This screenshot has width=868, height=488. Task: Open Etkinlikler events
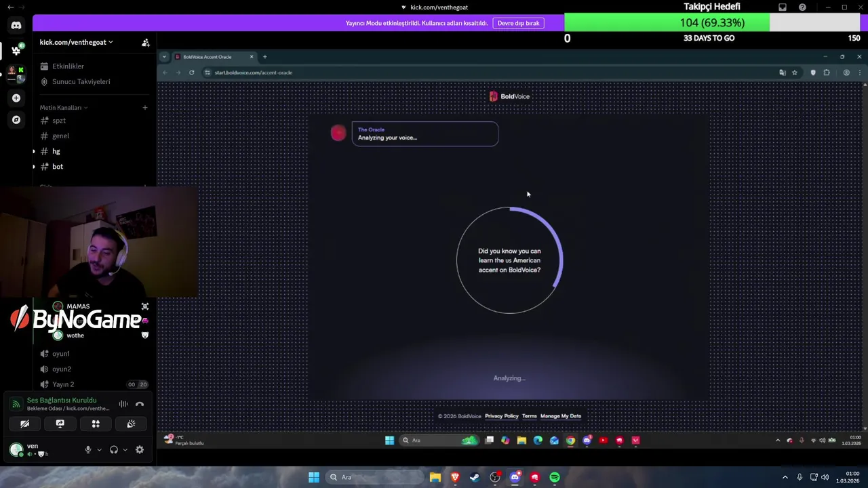click(x=68, y=66)
